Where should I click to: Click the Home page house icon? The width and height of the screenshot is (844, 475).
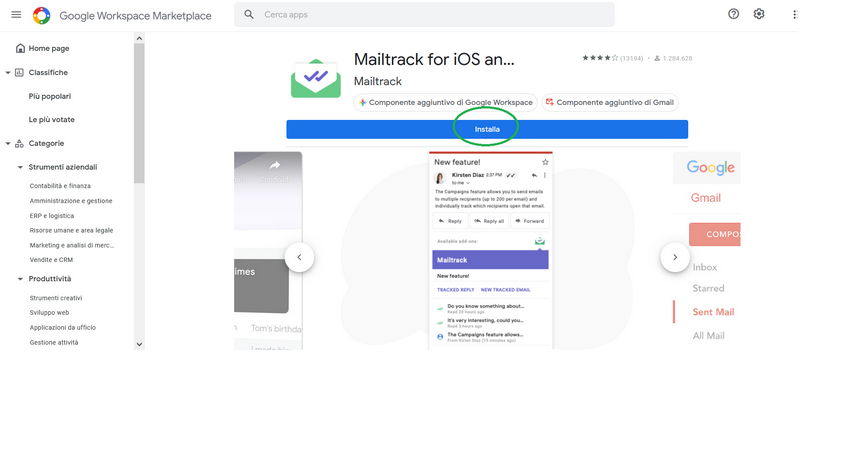click(20, 48)
